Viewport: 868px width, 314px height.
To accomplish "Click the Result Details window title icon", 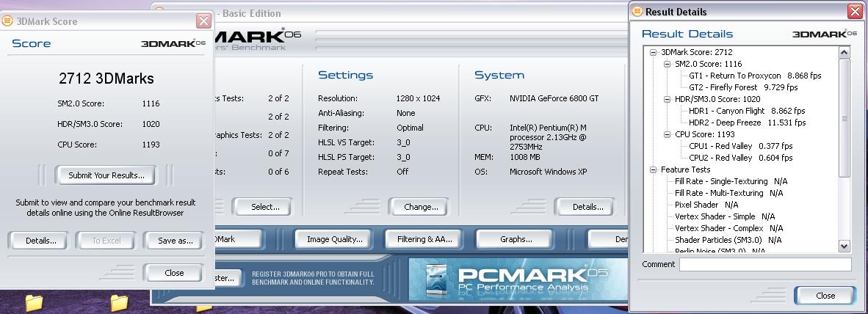I will (x=637, y=12).
